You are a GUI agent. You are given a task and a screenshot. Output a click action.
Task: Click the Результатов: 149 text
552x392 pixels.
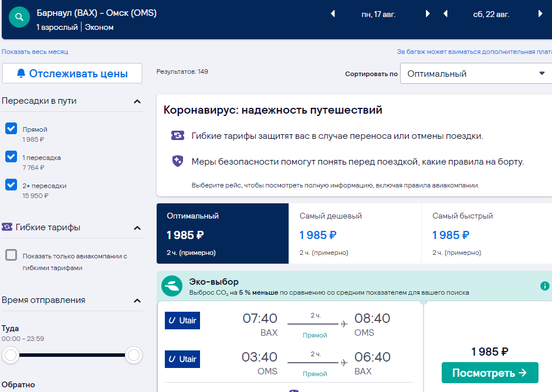pos(182,71)
